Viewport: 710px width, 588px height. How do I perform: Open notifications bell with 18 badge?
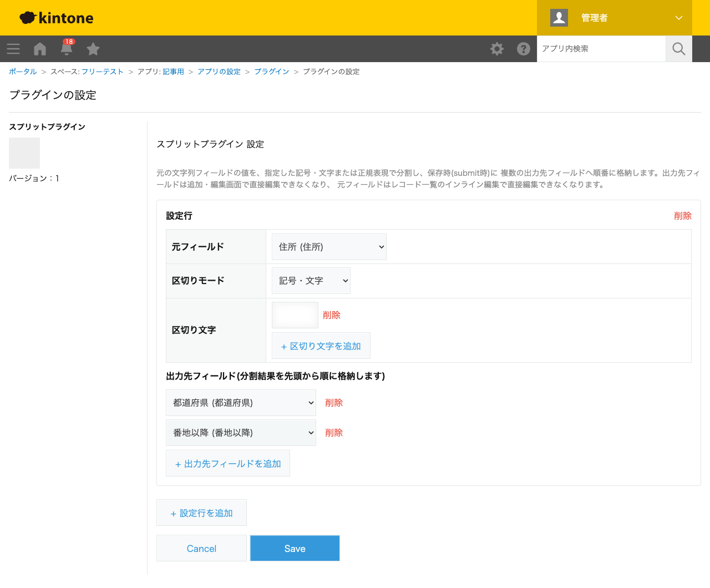click(x=67, y=48)
